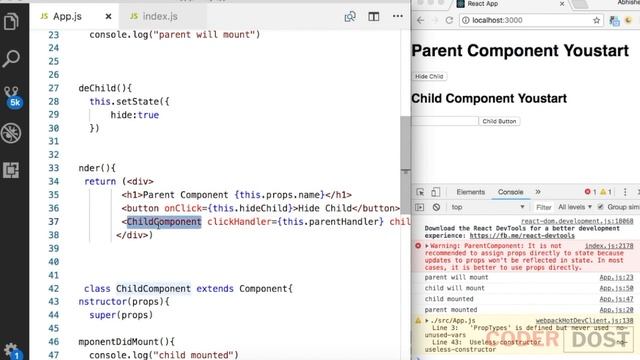
Task: Click the "child will mount" console log line
Action: (x=454, y=288)
